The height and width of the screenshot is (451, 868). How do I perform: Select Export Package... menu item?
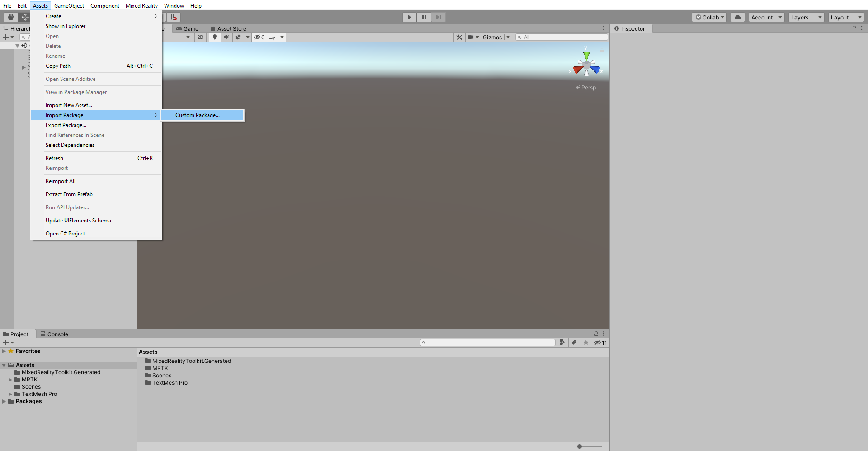click(x=96, y=125)
